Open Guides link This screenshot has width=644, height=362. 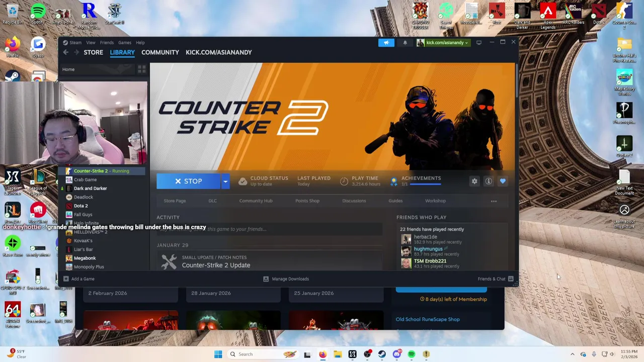(395, 201)
